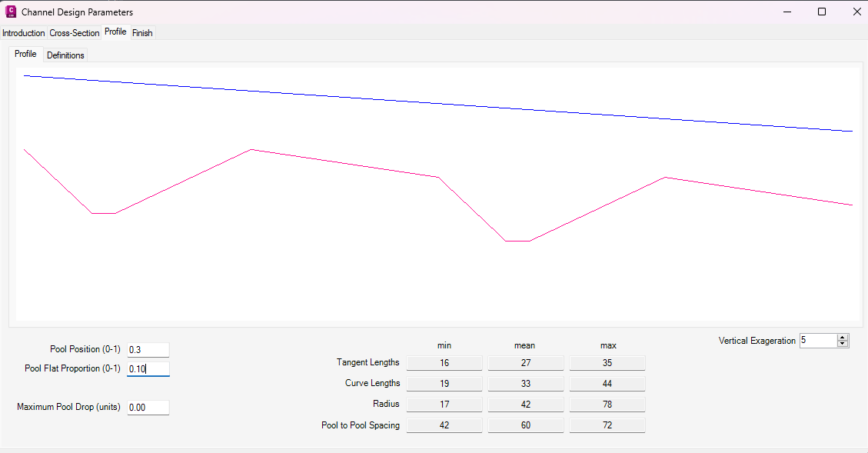
Task: Click the Channel Design app icon in title bar
Action: coord(11,12)
